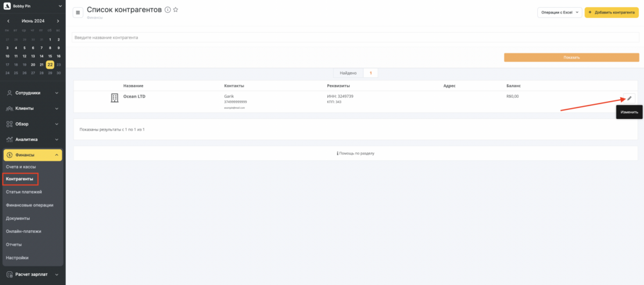
Task: Expand the Клиенты menu section
Action: click(x=33, y=108)
